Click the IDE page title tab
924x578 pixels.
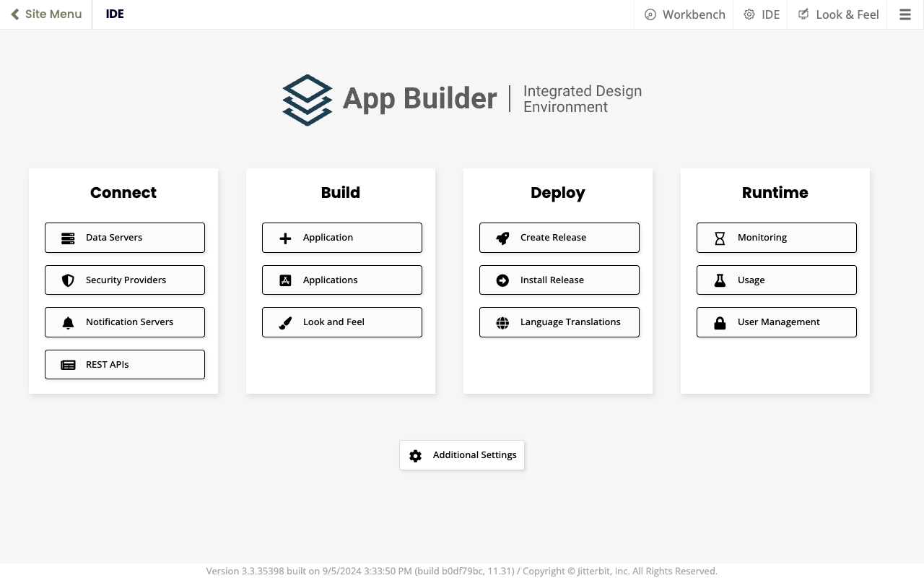click(115, 14)
